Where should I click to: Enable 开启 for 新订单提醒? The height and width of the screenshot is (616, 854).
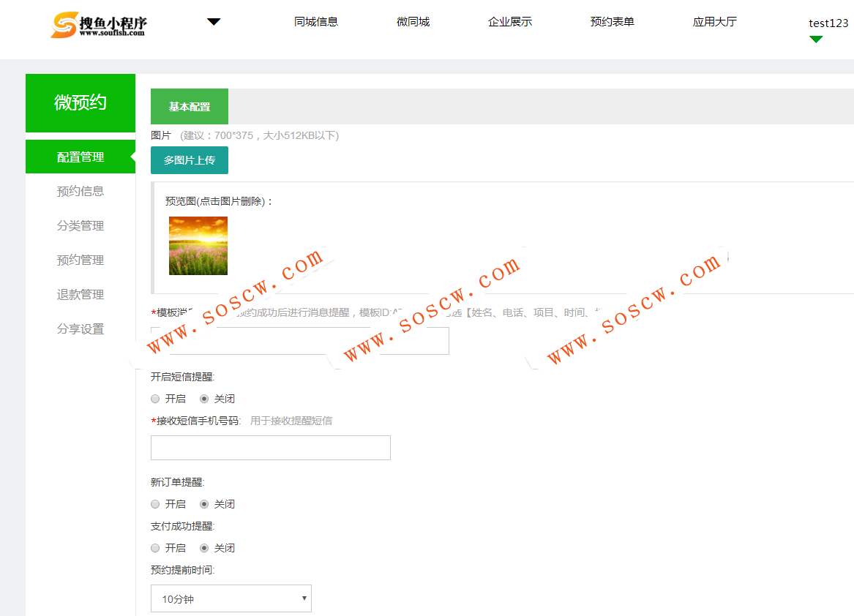click(x=155, y=504)
